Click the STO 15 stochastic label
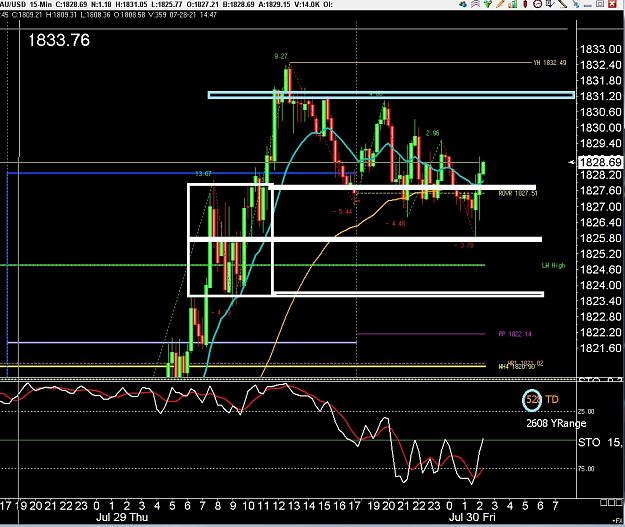This screenshot has width=625, height=527. [x=601, y=442]
